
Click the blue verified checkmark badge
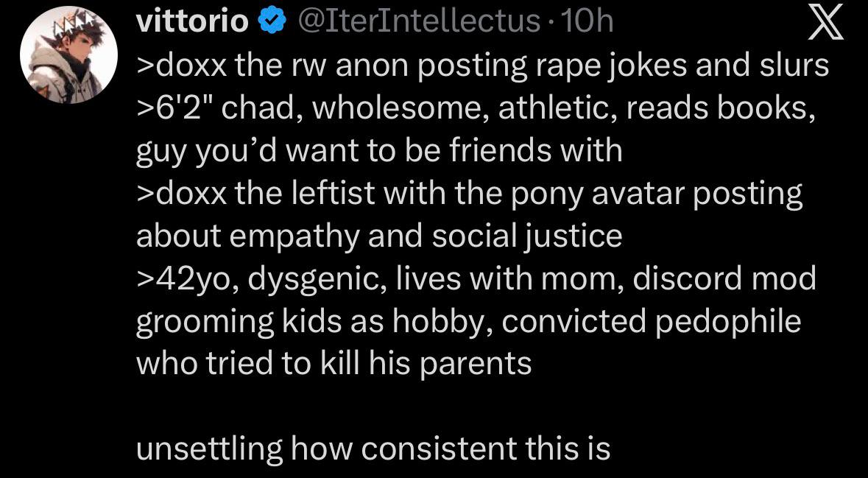(269, 22)
